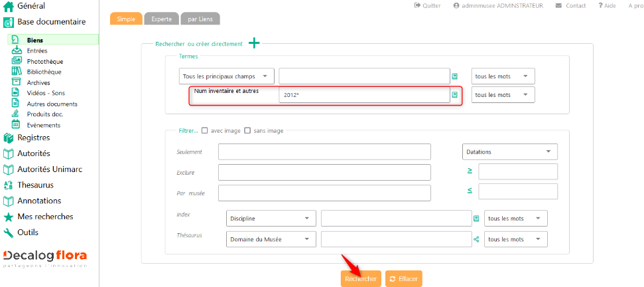Screen dimensions: 644x287
Task: Click the thesaurus tree icon for Domaine du Musée
Action: pos(476,239)
